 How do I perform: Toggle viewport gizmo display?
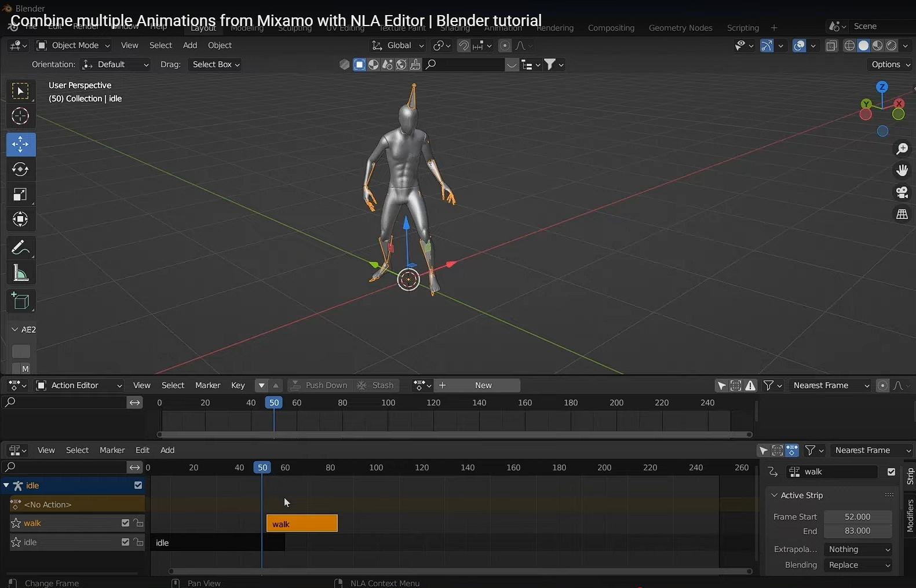767,46
